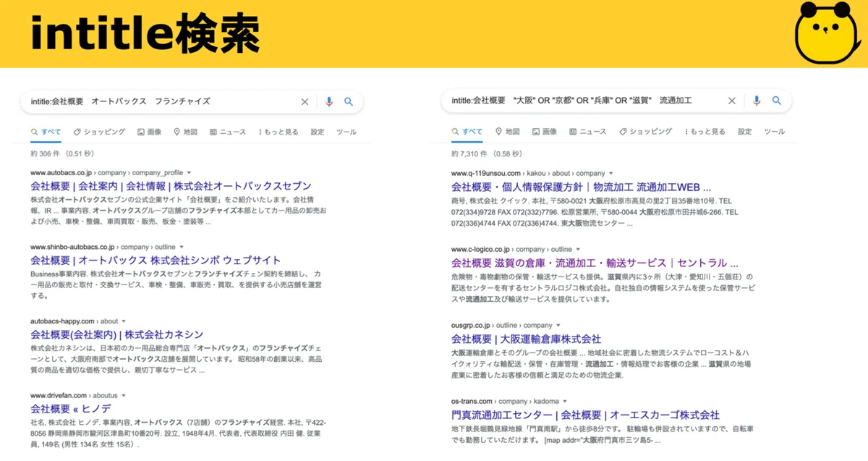Screen dimensions: 868x461
Task: Open ニュース tab in right results
Action: pos(587,132)
